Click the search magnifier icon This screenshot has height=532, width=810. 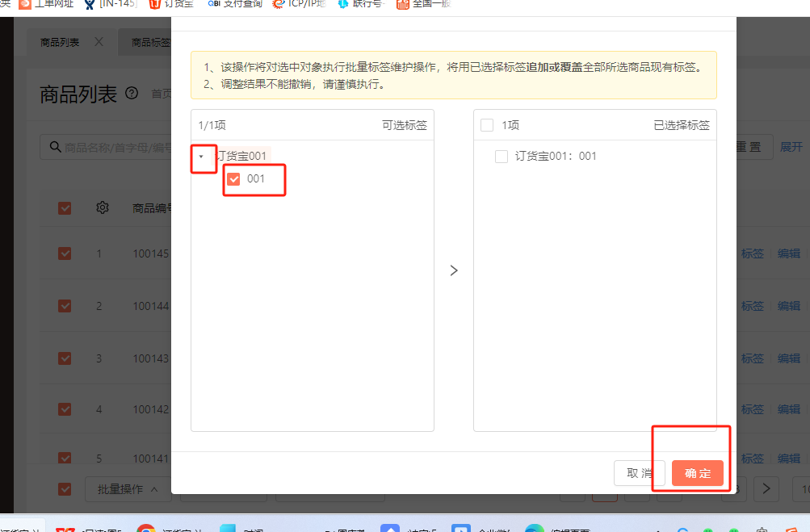[x=55, y=147]
